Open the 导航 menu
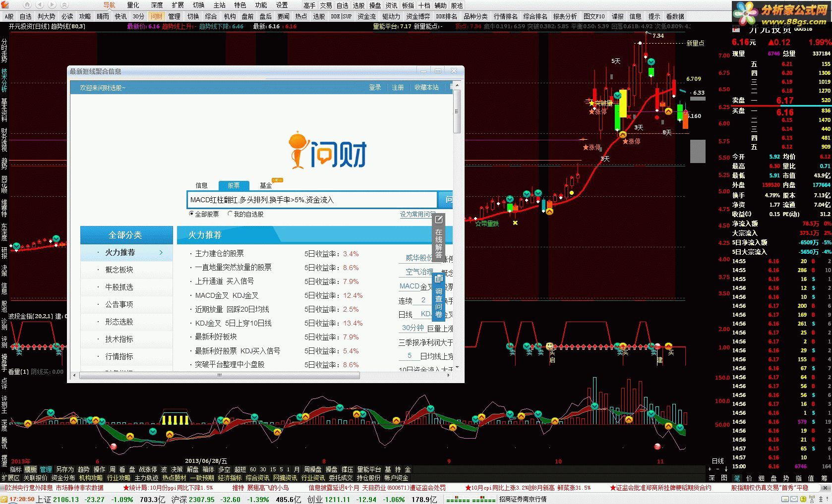 coord(109,5)
